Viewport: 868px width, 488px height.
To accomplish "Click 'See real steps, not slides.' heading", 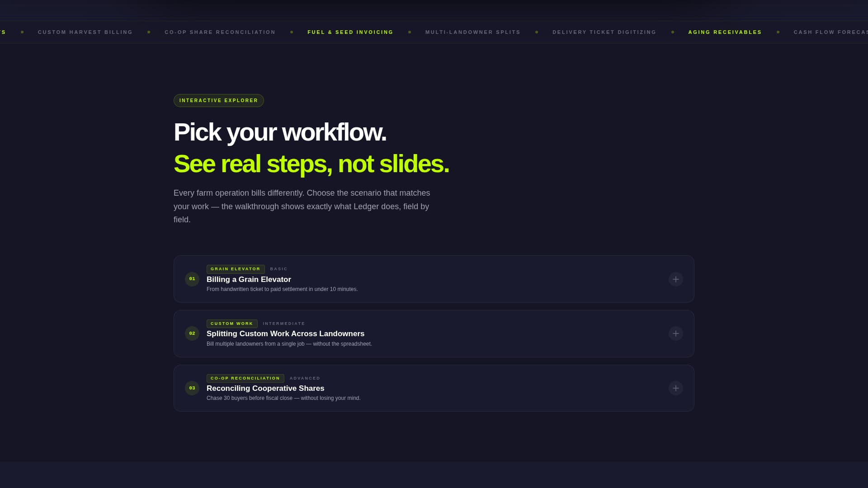I will tap(311, 164).
